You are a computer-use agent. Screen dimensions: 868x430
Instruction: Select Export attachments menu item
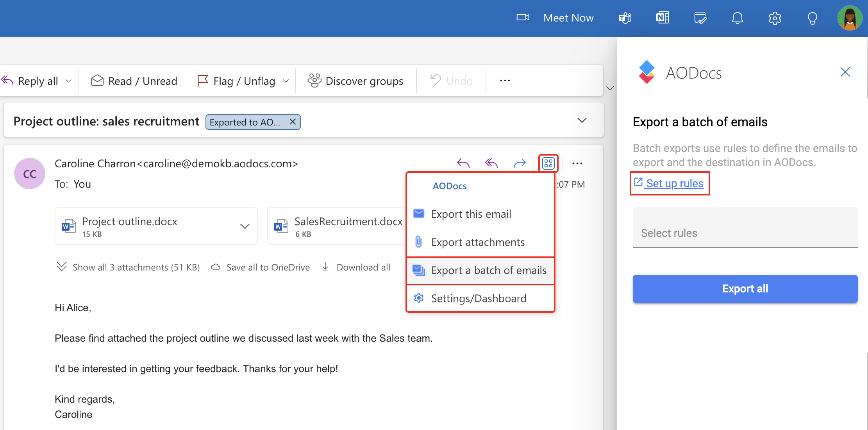click(480, 242)
